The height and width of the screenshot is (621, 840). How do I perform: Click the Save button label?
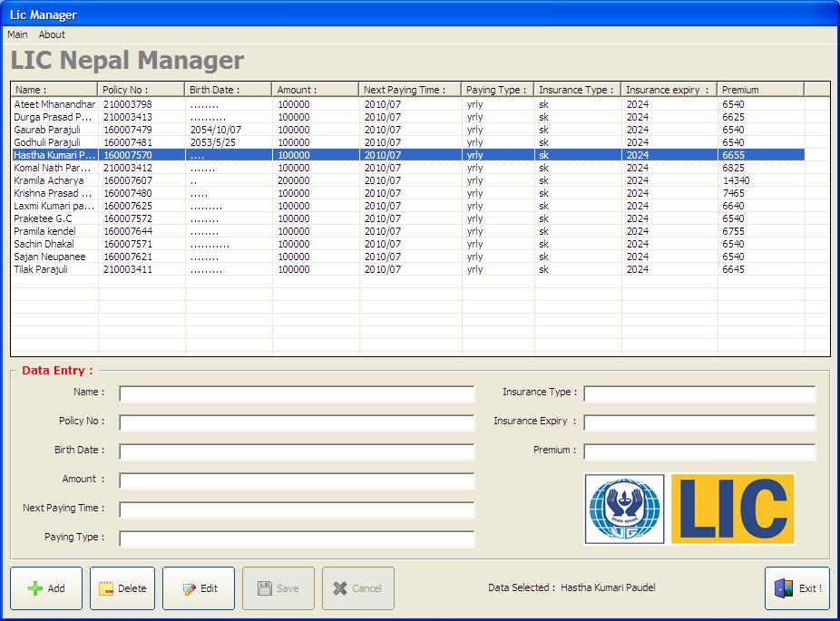288,588
